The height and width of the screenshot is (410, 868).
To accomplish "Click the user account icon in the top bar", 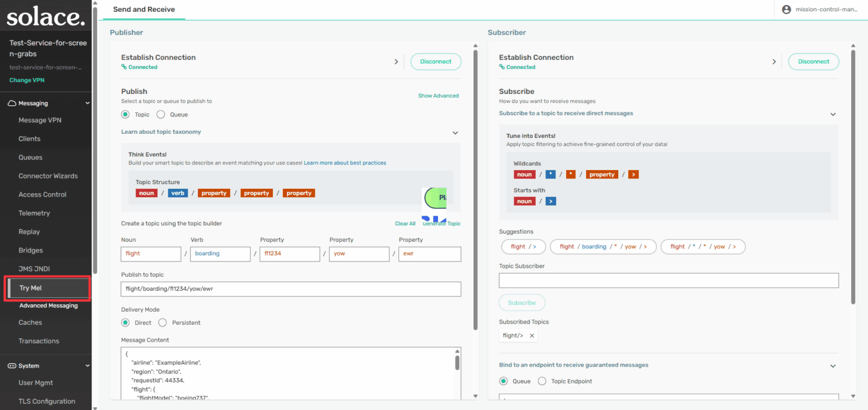I will [786, 9].
